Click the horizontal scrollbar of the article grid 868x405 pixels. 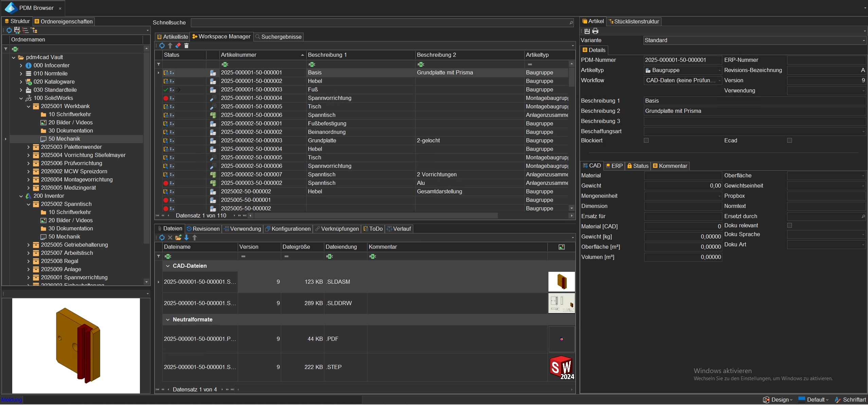(376, 216)
